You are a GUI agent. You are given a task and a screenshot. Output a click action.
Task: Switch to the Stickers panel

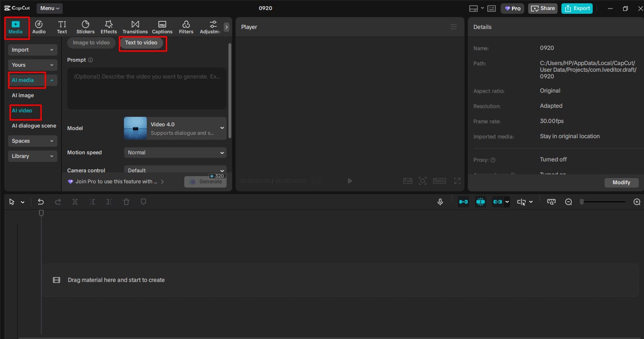[x=85, y=28]
